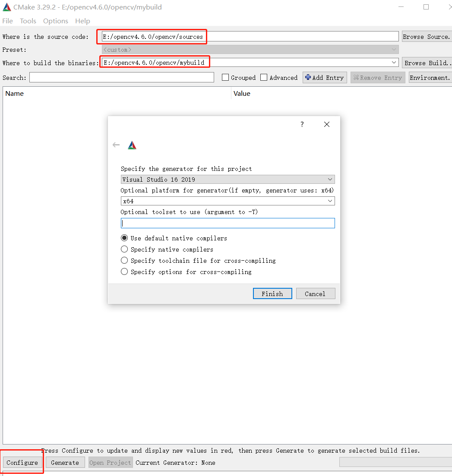This screenshot has width=452, height=476.
Task: Click 'Current Generator: None' status text
Action: pos(175,463)
